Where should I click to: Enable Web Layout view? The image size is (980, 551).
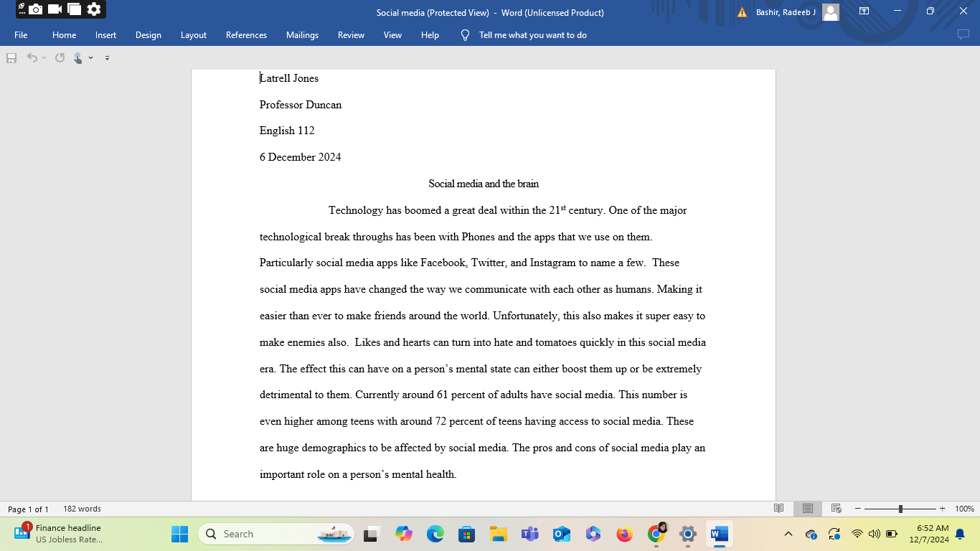coord(836,508)
